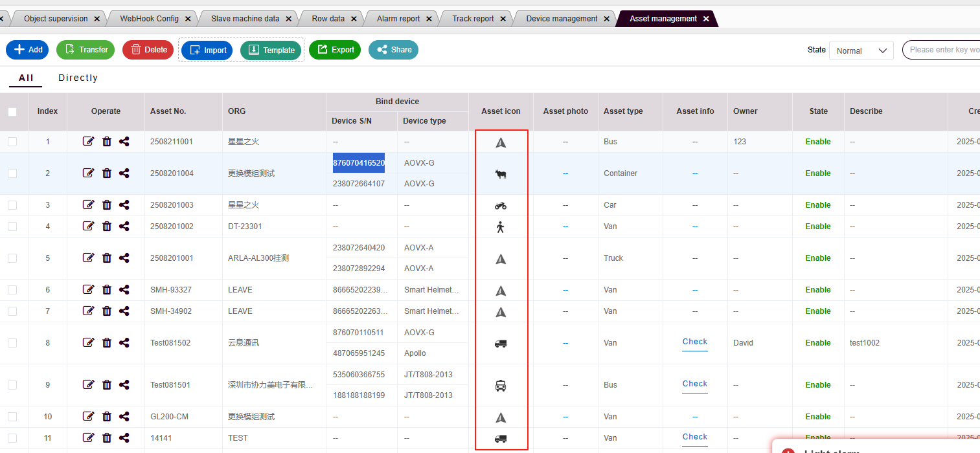980x453 pixels.
Task: Toggle the select-all checkbox in table header
Action: coord(12,111)
